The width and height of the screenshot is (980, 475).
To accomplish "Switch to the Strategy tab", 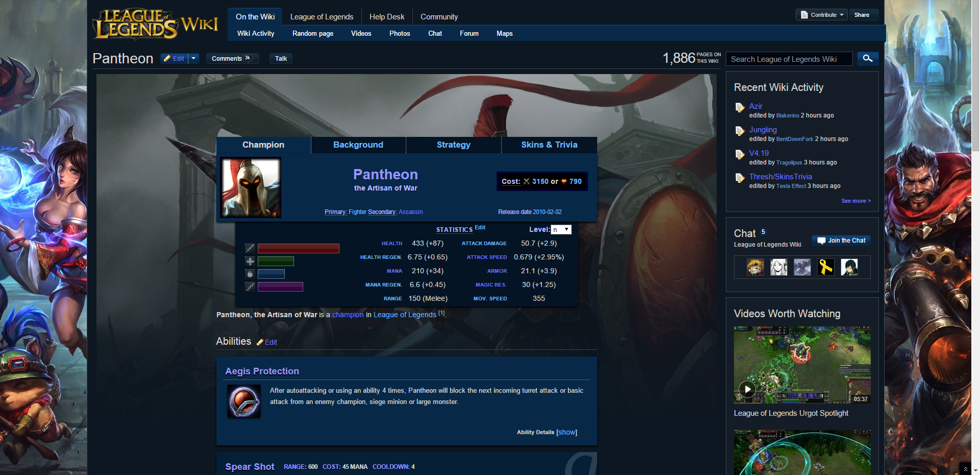I will pyautogui.click(x=454, y=145).
